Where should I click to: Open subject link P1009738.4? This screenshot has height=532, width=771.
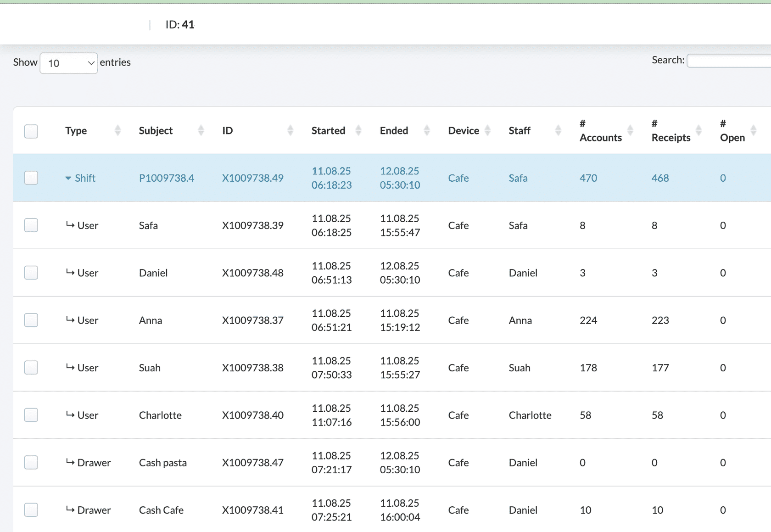click(x=166, y=178)
